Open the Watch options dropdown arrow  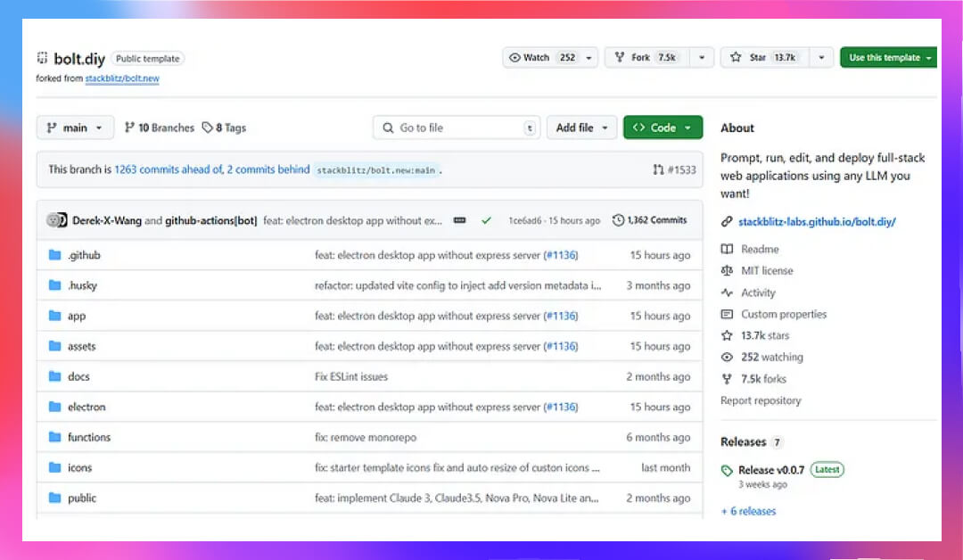pyautogui.click(x=588, y=57)
